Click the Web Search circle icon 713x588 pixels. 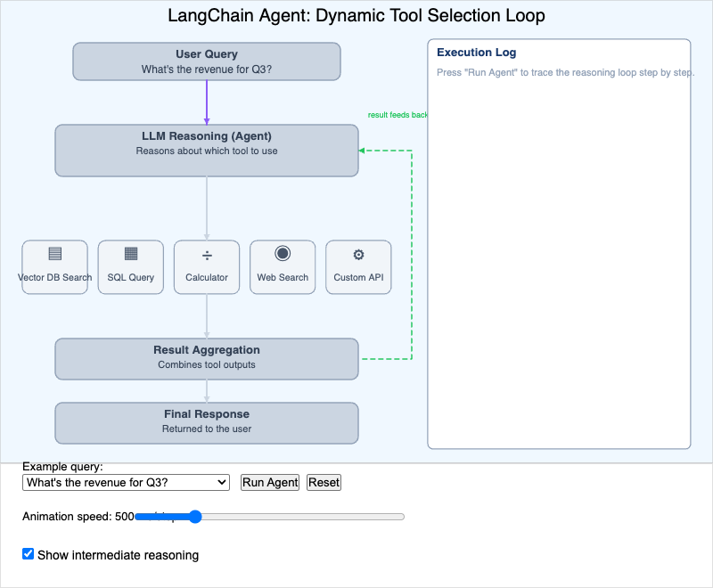[x=283, y=254]
